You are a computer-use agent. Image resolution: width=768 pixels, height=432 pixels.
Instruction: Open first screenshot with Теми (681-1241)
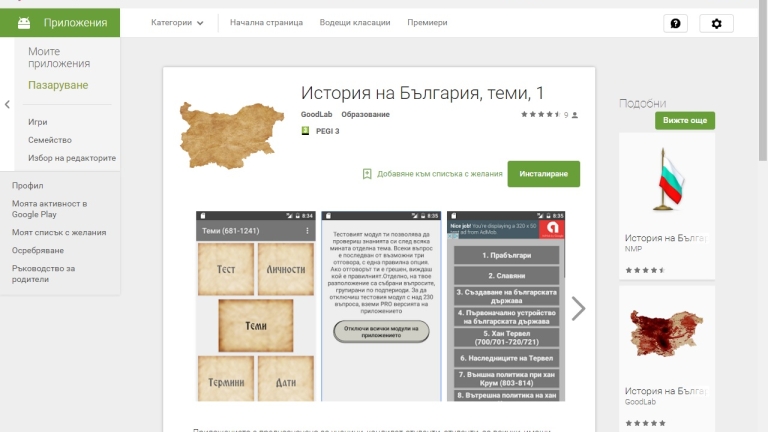(x=256, y=307)
